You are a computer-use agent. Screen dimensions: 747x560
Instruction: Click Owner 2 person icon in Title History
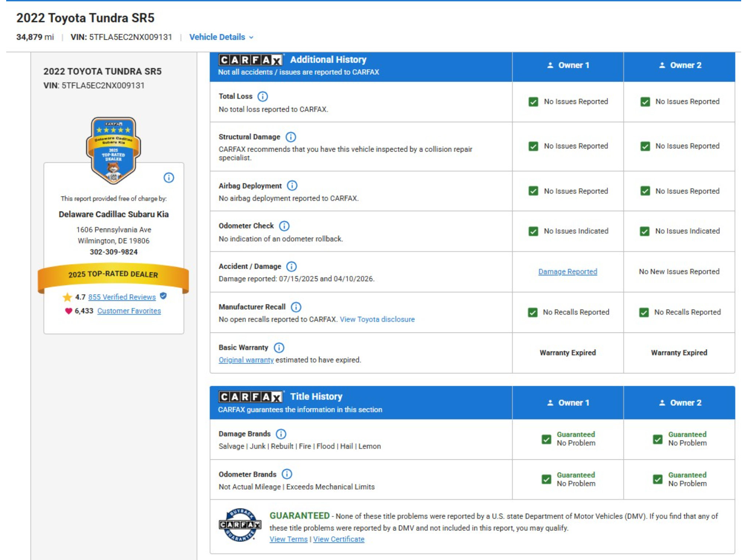click(662, 403)
